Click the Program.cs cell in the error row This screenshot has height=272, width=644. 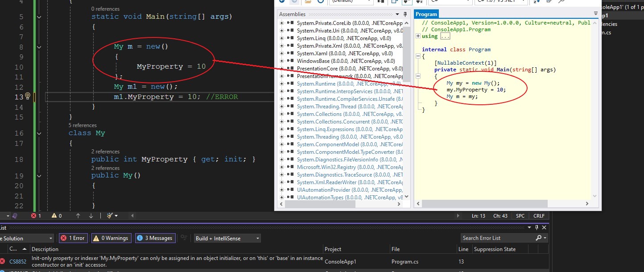[x=405, y=262]
